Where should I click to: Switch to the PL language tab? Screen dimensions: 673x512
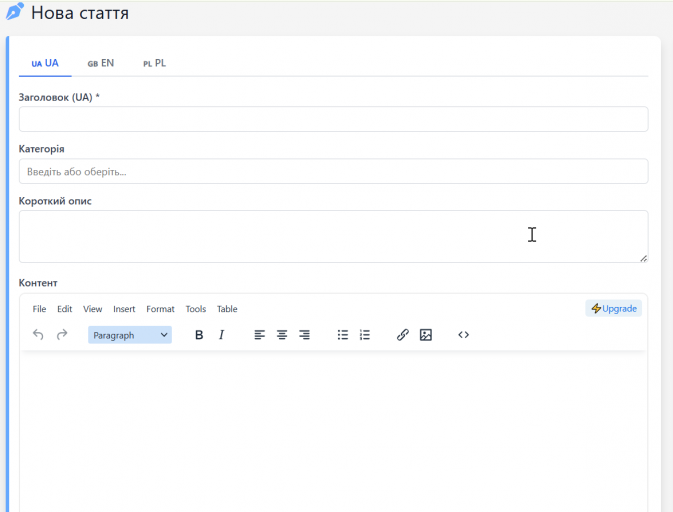[x=154, y=64]
